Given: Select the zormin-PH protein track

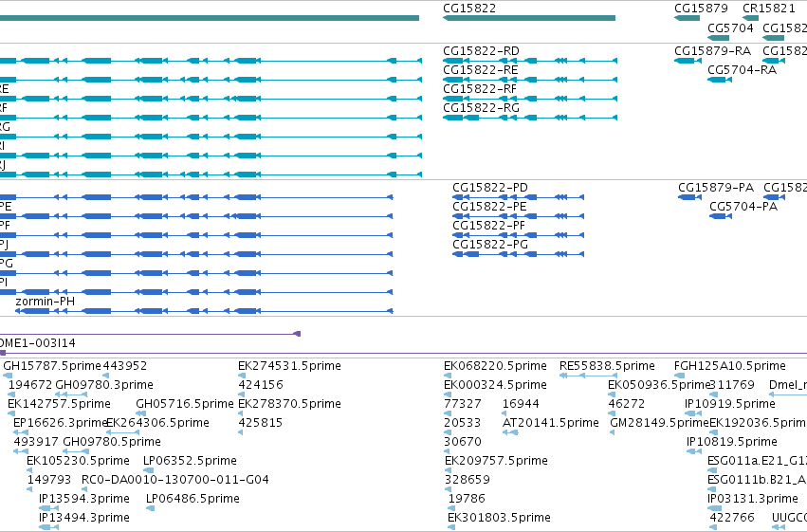Looking at the screenshot, I should pyautogui.click(x=204, y=311).
